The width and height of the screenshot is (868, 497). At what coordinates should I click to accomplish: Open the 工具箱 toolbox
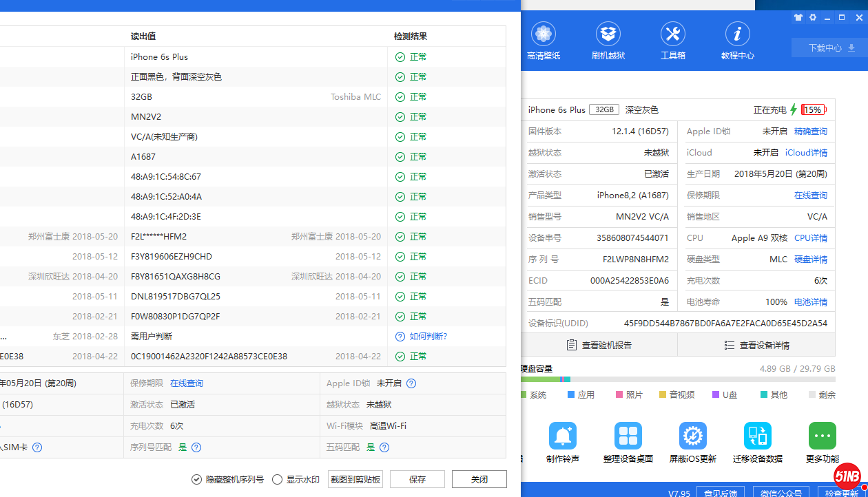click(x=672, y=41)
